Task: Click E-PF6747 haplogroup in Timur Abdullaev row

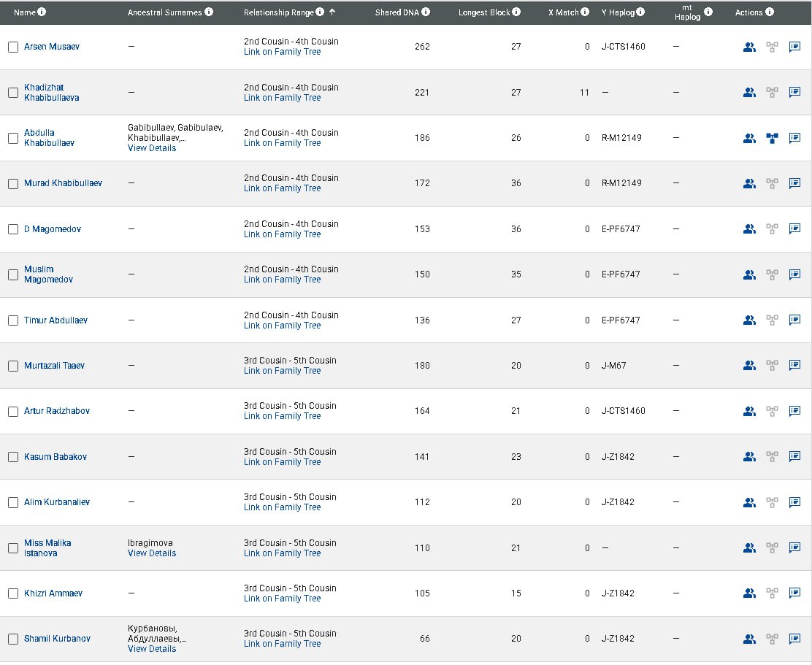Action: [x=621, y=320]
